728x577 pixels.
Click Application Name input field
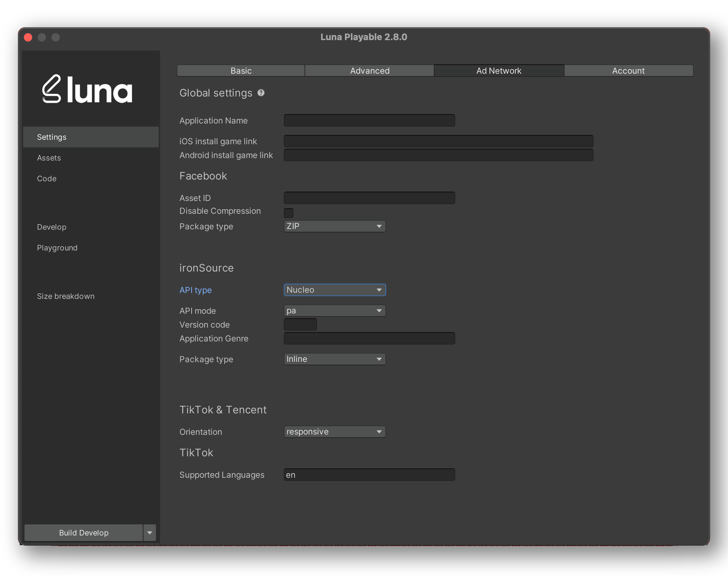pos(369,120)
